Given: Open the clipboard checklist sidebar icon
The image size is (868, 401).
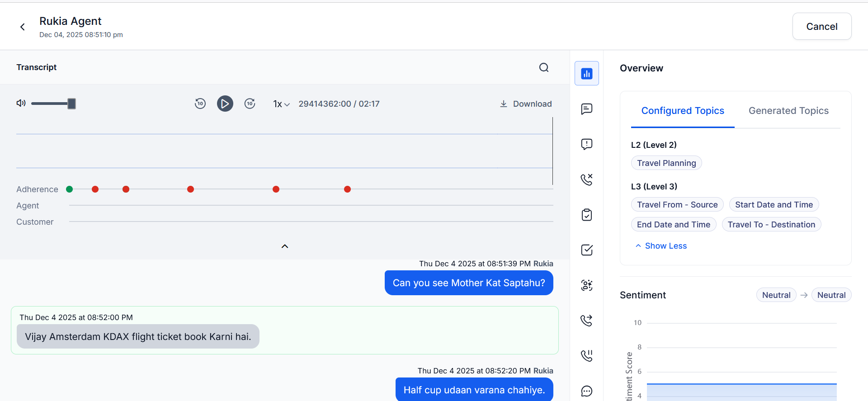Looking at the screenshot, I should point(587,215).
